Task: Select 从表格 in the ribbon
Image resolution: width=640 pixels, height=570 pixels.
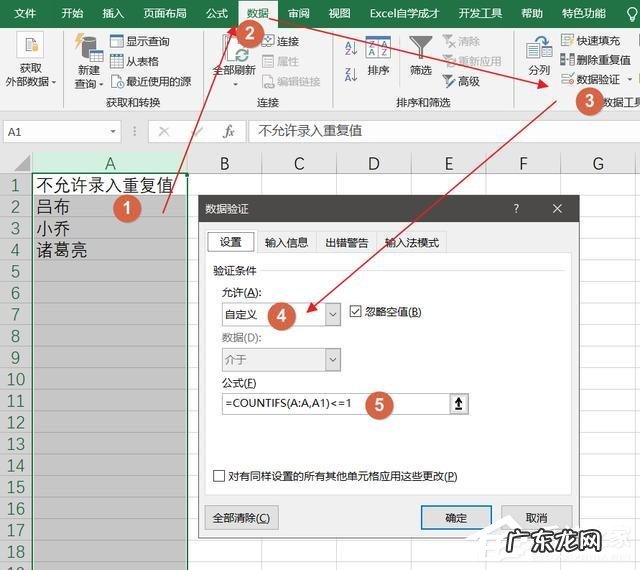Action: pyautogui.click(x=134, y=61)
